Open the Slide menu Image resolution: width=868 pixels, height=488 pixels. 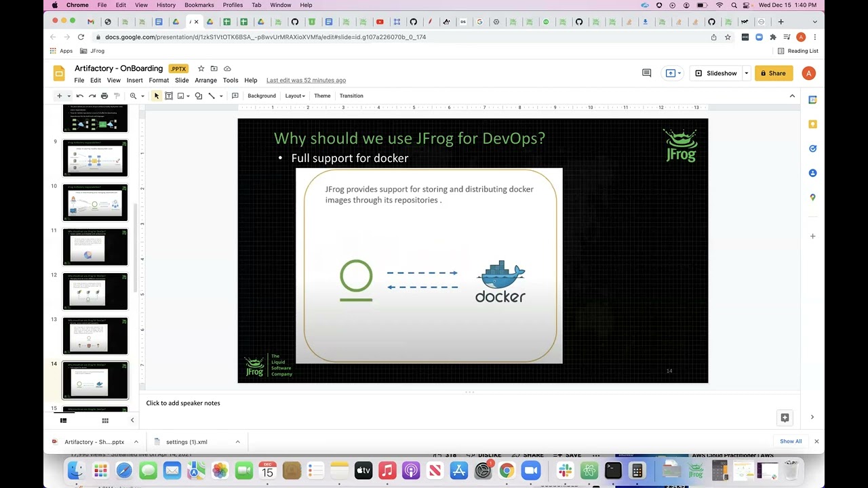coord(182,80)
